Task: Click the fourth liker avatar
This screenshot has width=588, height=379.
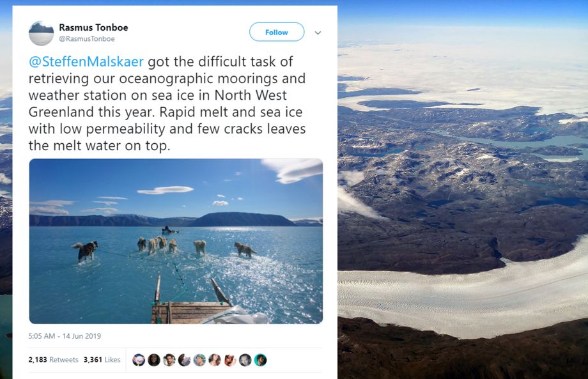Action: (x=184, y=360)
